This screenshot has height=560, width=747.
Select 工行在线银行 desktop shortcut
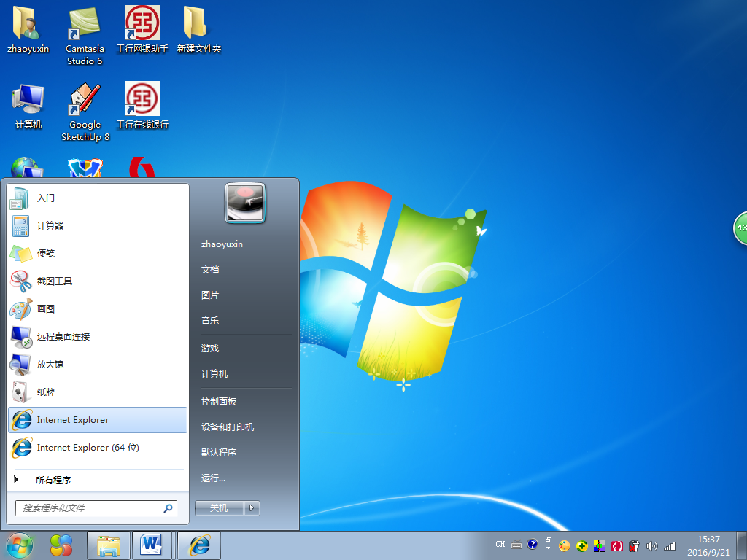[142, 106]
